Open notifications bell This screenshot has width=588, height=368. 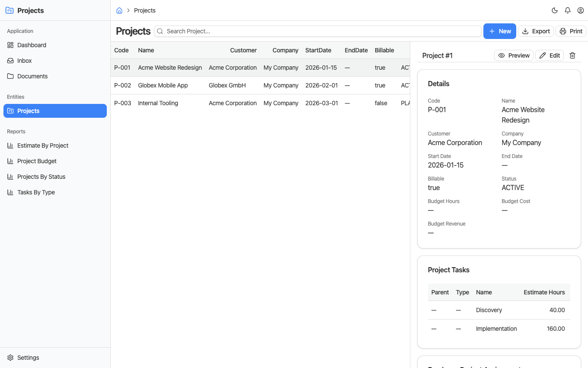[x=568, y=10]
